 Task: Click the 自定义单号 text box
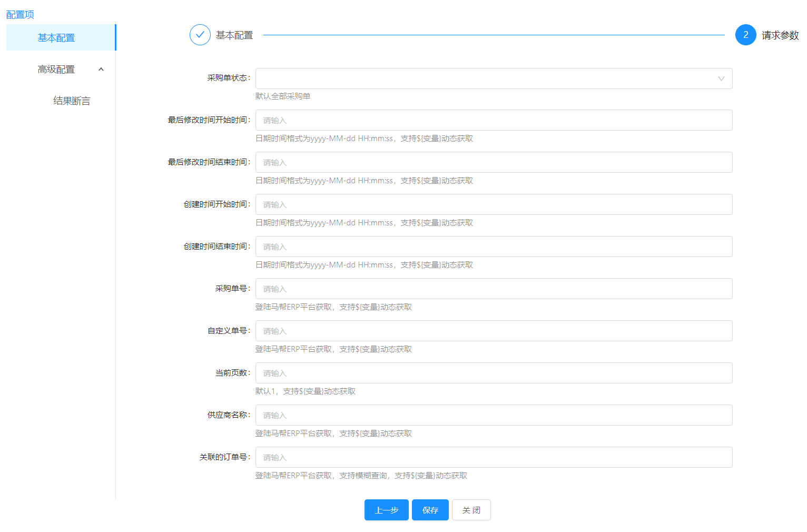tap(494, 331)
